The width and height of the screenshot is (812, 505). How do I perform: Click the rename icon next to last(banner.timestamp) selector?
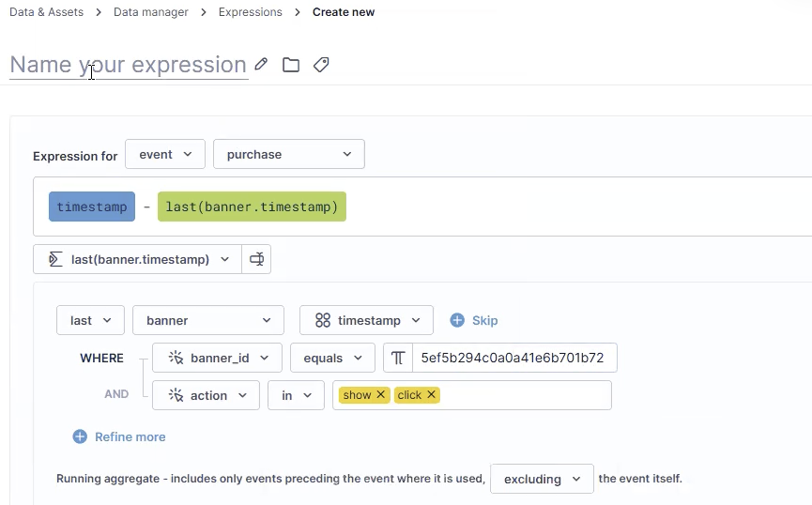click(x=256, y=259)
